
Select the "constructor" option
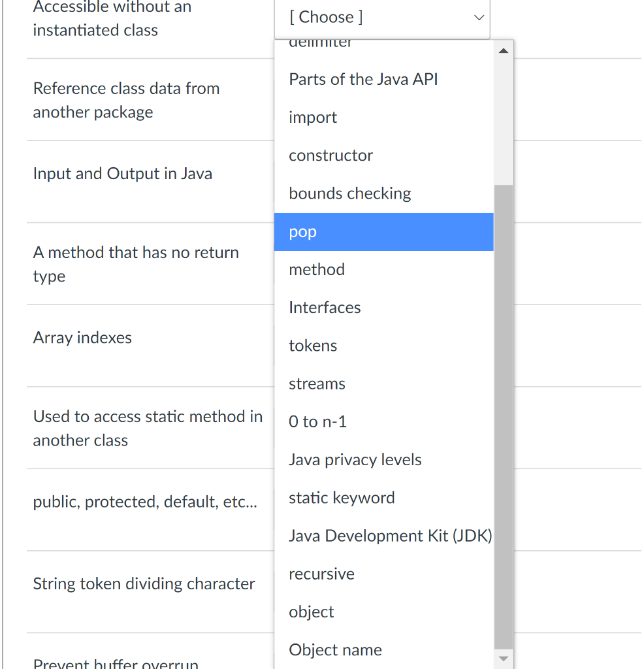(x=330, y=155)
